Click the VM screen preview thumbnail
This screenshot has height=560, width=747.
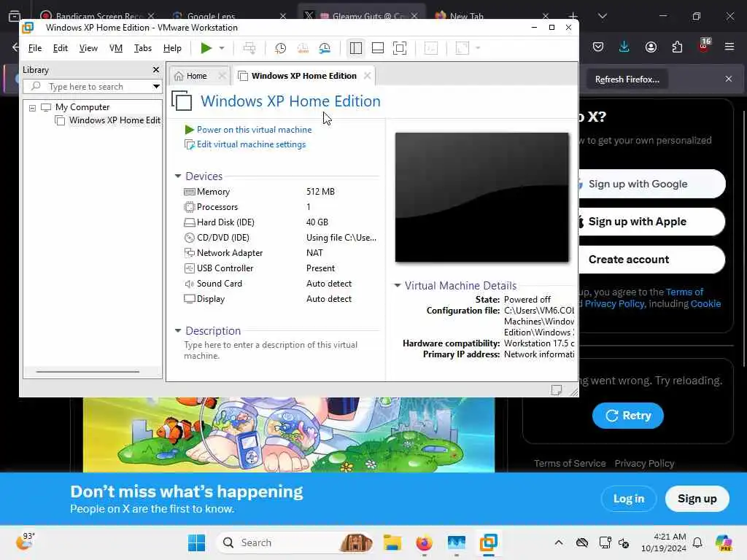(481, 197)
